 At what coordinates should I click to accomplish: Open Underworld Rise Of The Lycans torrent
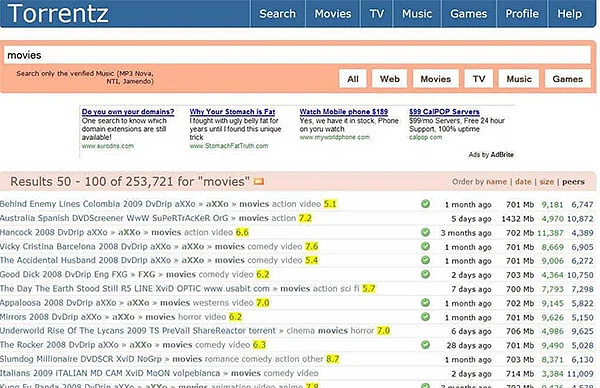coord(138,331)
